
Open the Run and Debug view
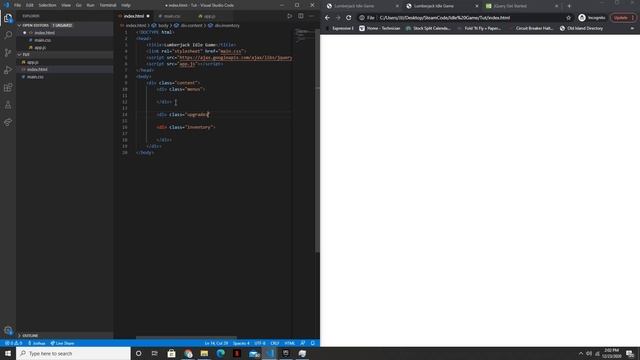(x=8, y=70)
